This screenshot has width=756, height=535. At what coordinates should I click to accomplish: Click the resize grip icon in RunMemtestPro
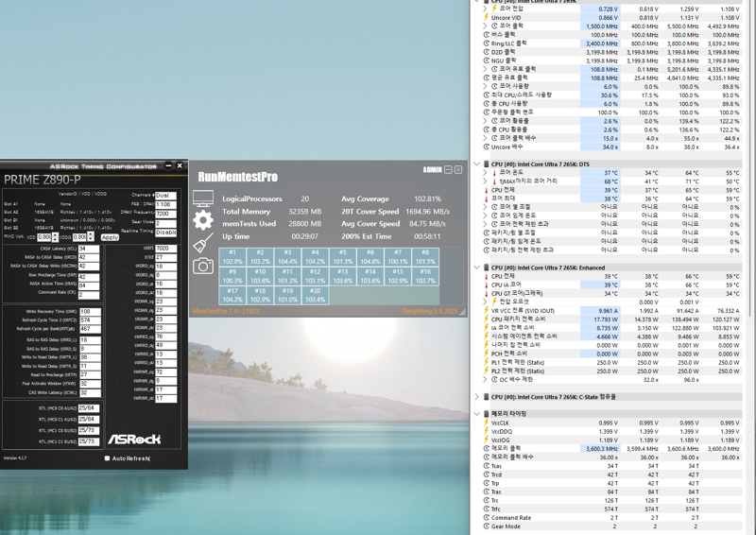(x=462, y=312)
